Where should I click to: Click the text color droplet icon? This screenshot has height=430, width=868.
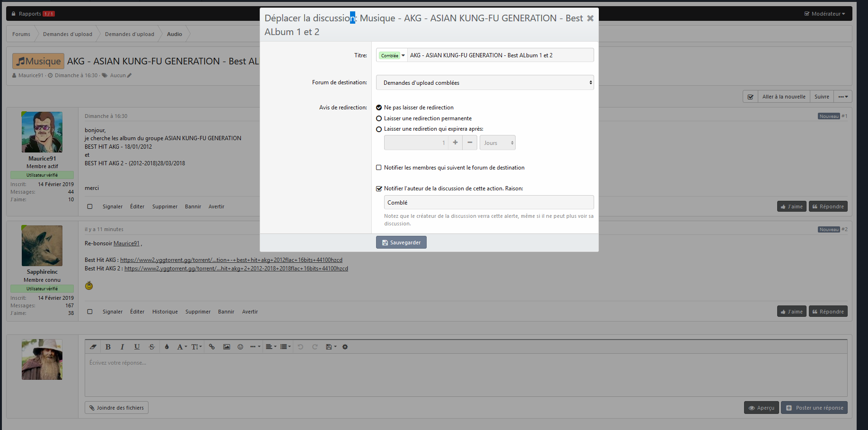167,347
